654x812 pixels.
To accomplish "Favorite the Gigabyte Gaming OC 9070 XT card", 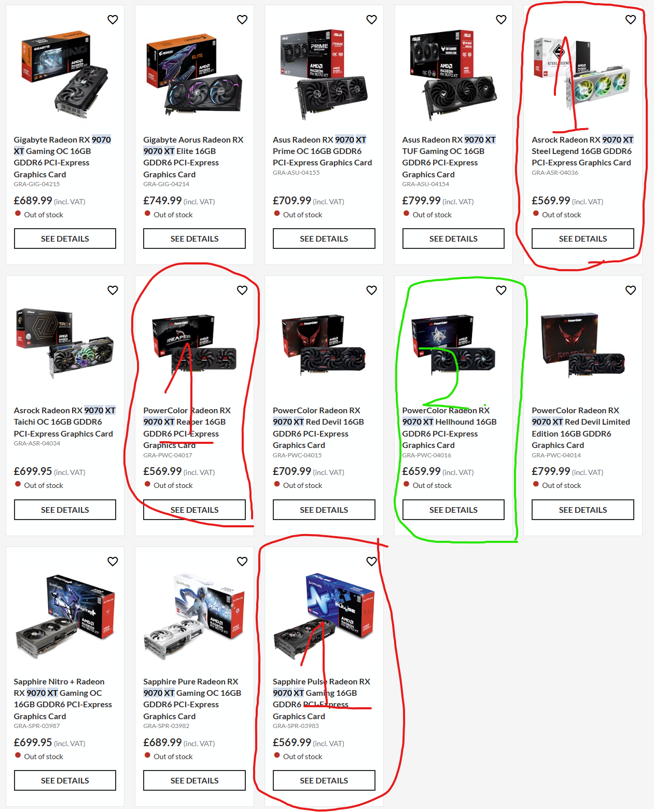I will click(x=113, y=20).
